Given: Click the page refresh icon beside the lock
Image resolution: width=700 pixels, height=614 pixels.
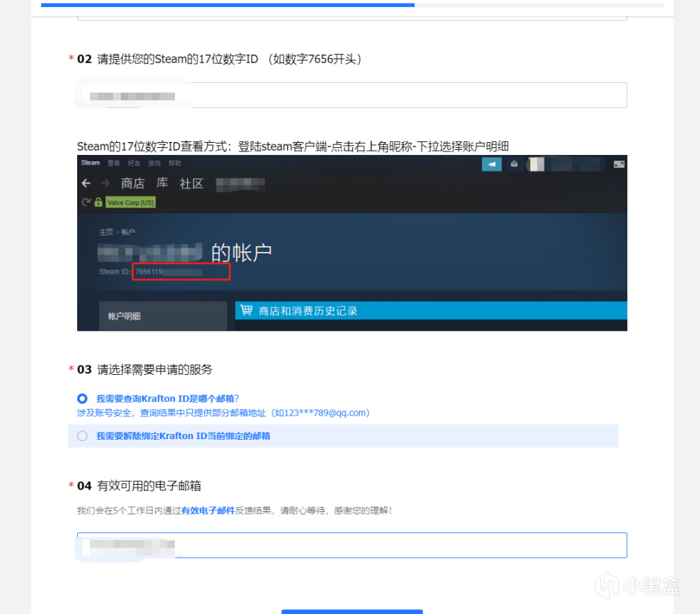Looking at the screenshot, I should tap(86, 202).
